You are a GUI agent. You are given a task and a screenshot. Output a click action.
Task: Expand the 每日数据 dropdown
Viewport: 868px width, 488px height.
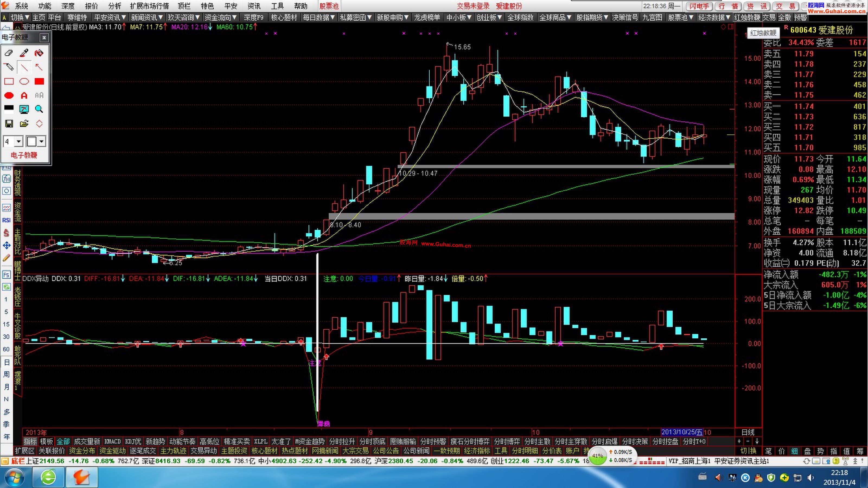point(319,18)
